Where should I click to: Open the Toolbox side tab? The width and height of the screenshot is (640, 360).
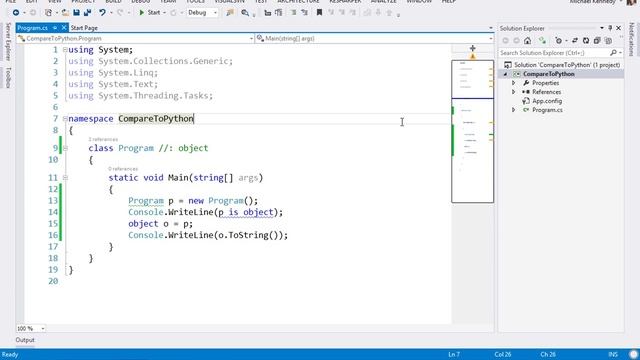coord(8,78)
